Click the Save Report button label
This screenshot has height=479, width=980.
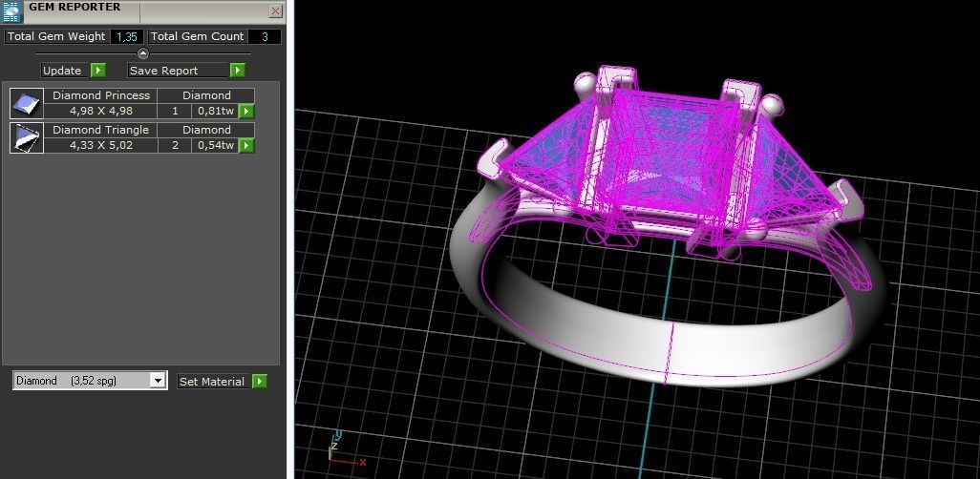178,71
